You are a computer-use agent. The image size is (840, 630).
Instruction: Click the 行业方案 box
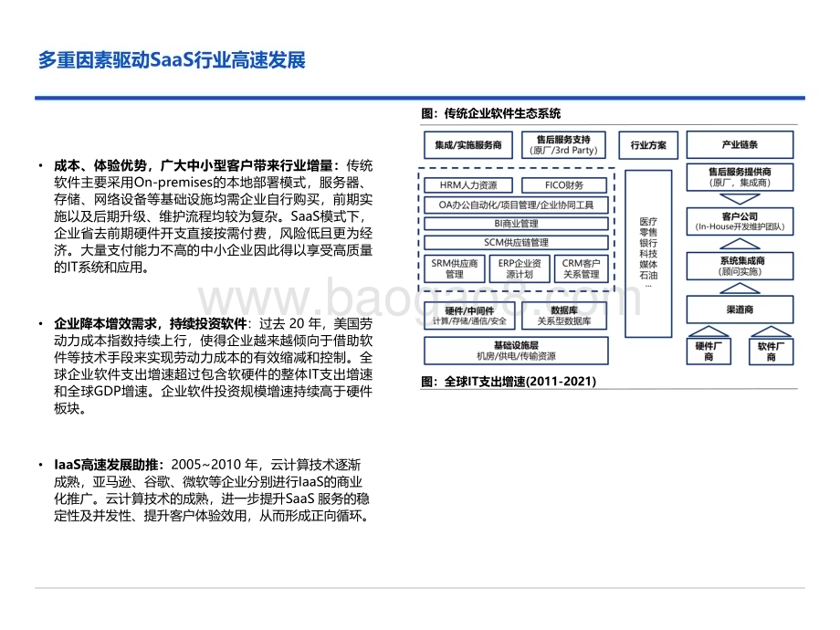pyautogui.click(x=648, y=145)
